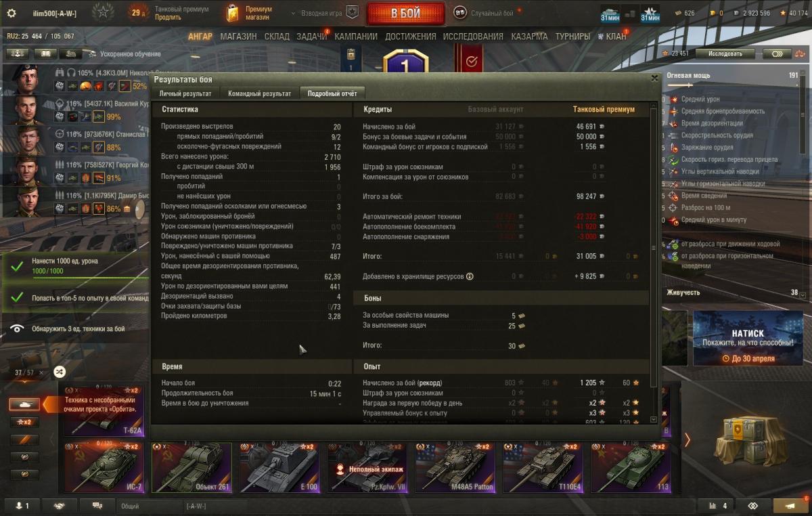Click the Попасть в топ-5 по опыту task
The height and width of the screenshot is (516, 812).
(74, 298)
